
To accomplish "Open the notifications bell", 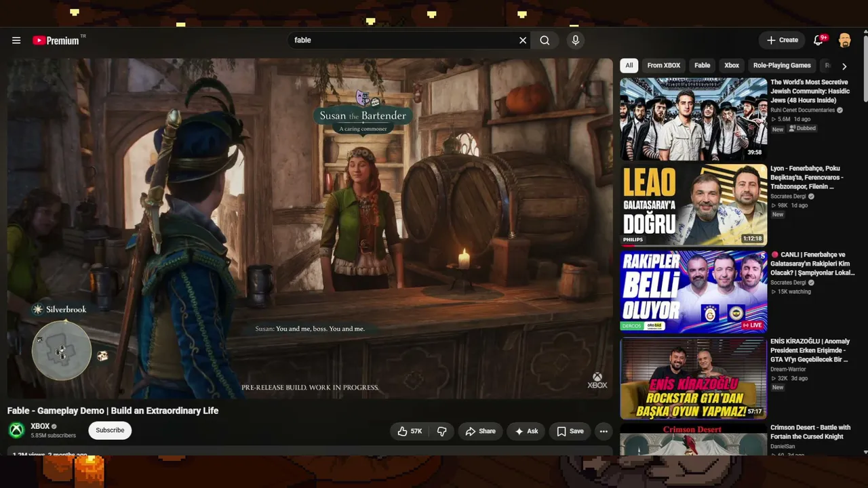I will (x=819, y=41).
